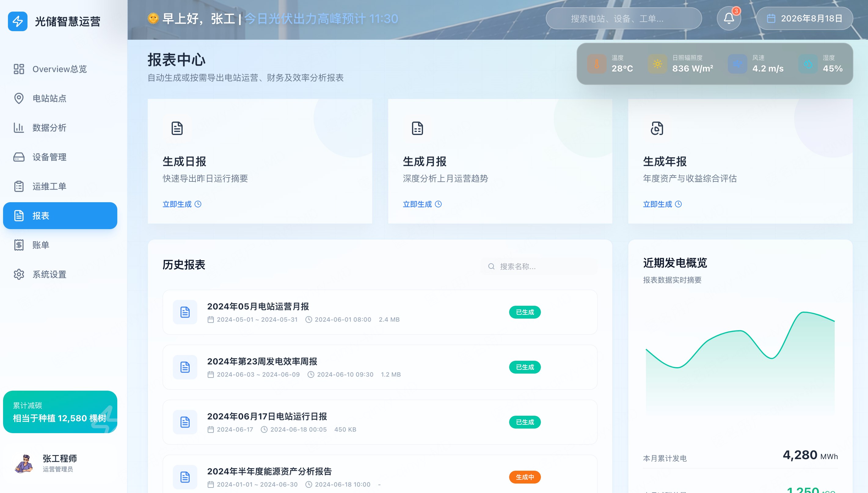Select 设备管理 sidebar item
Screen dimensions: 868x493
coord(60,157)
